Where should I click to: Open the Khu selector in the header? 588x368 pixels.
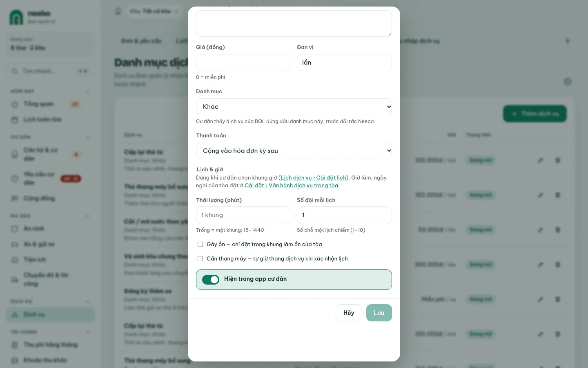point(154,11)
